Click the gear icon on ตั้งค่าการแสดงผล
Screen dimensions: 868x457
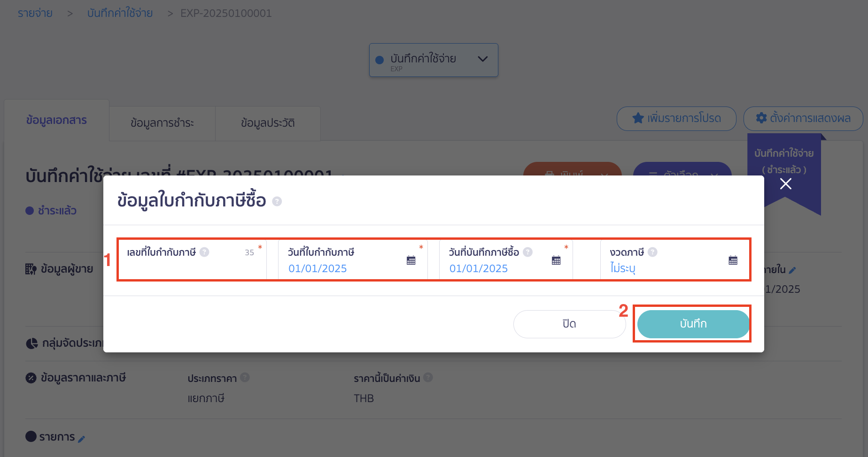(x=761, y=118)
